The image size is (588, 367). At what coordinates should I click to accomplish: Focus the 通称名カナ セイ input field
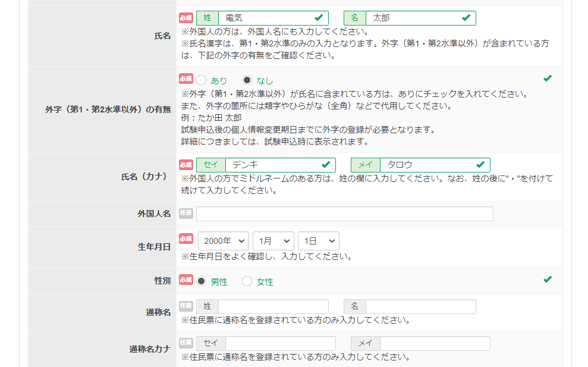tap(280, 343)
